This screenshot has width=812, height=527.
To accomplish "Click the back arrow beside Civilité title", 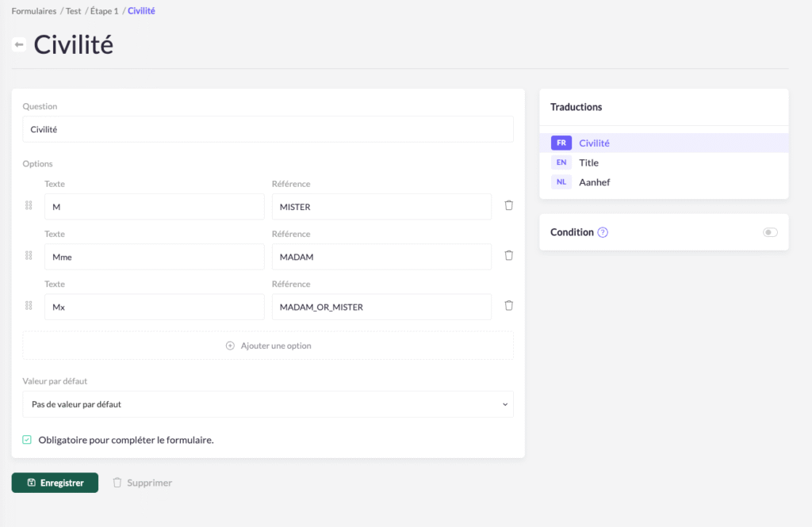I will [19, 44].
